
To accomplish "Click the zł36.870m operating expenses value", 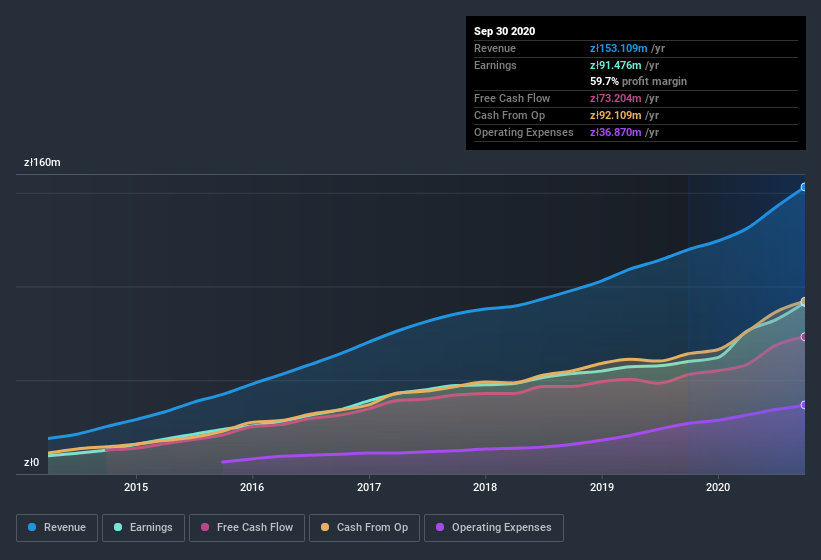I will click(615, 132).
